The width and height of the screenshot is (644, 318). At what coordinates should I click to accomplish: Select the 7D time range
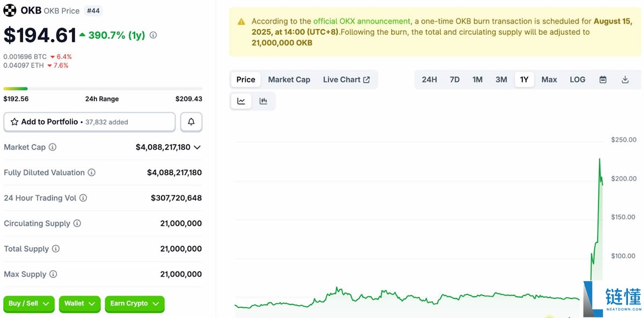[455, 79]
